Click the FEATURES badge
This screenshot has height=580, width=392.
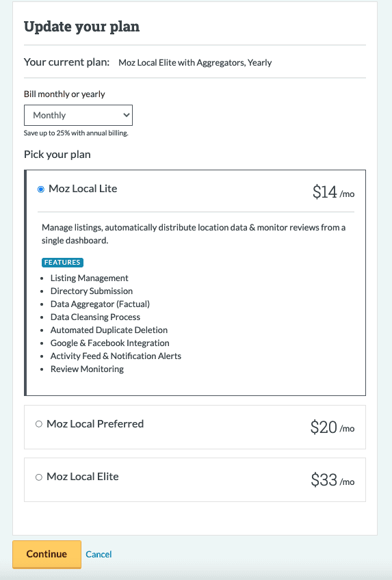(62, 262)
